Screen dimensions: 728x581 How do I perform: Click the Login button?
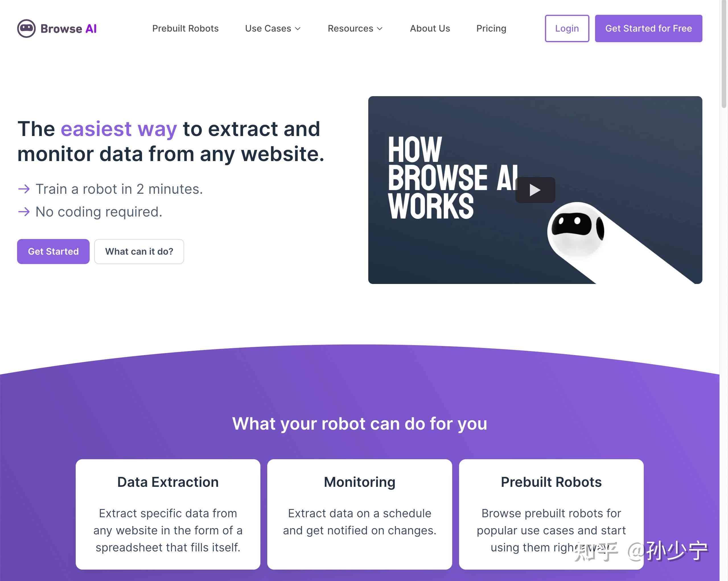coord(567,28)
